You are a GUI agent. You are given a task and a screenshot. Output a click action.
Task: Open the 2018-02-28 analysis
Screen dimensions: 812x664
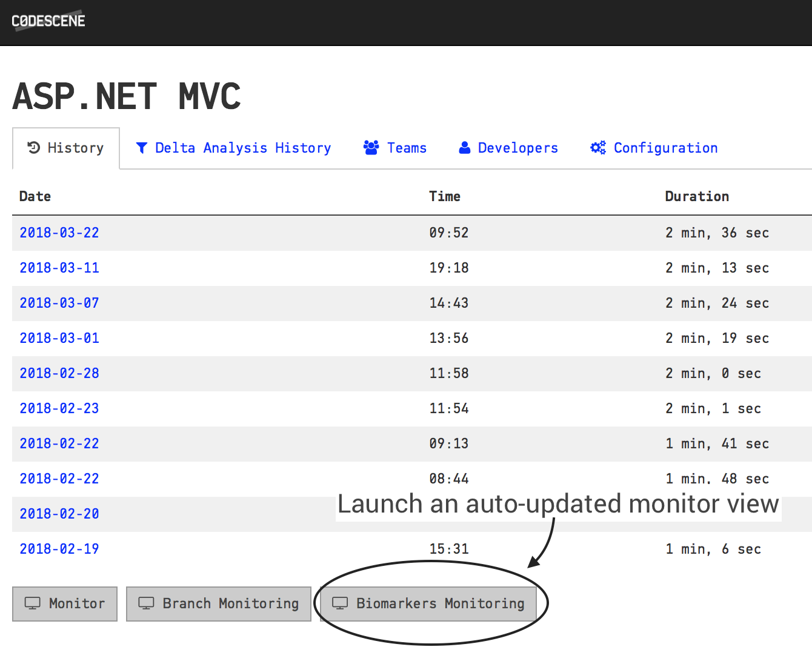[x=59, y=373]
